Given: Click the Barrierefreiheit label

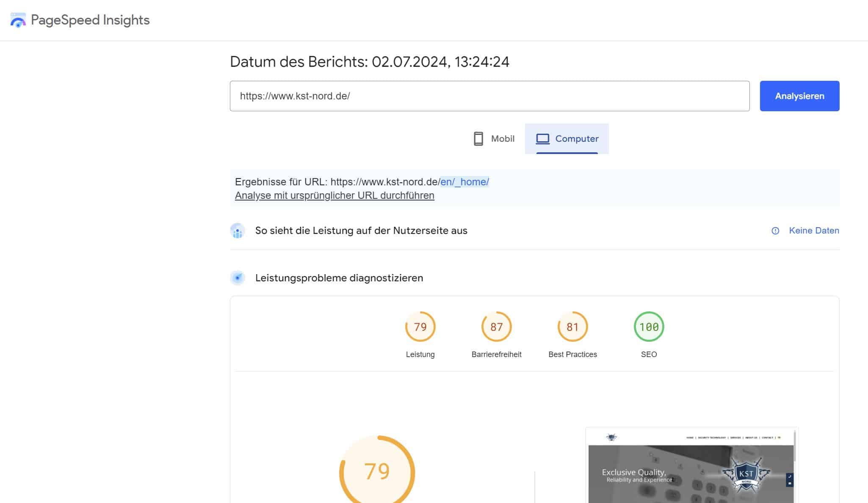Looking at the screenshot, I should coord(496,355).
